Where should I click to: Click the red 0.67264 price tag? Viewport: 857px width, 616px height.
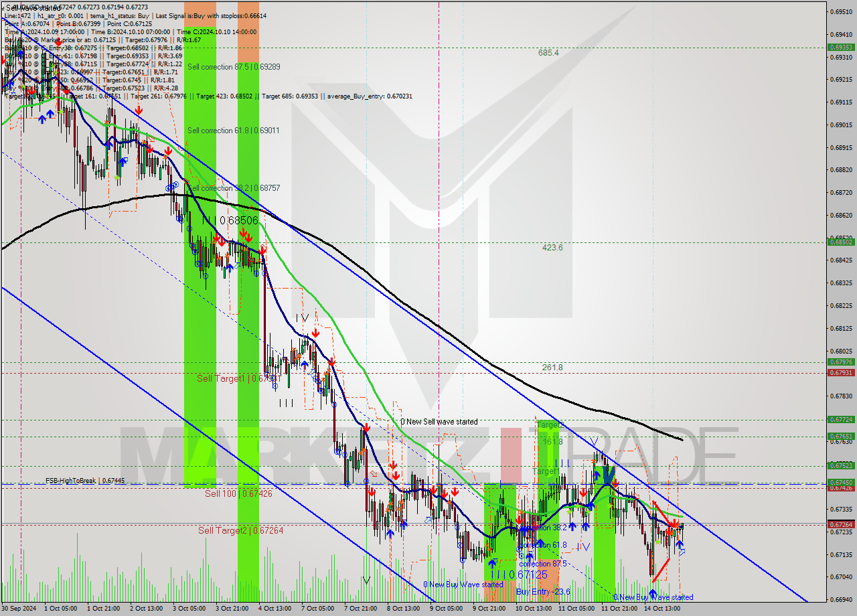click(x=841, y=524)
